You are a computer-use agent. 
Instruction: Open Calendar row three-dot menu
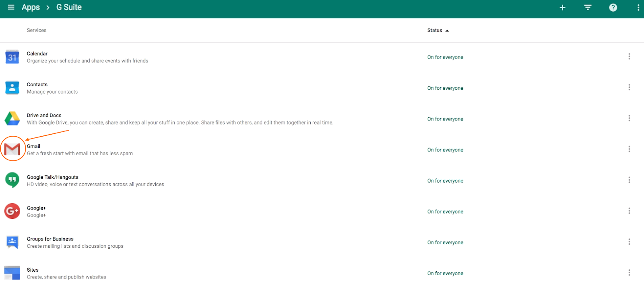[x=629, y=56]
